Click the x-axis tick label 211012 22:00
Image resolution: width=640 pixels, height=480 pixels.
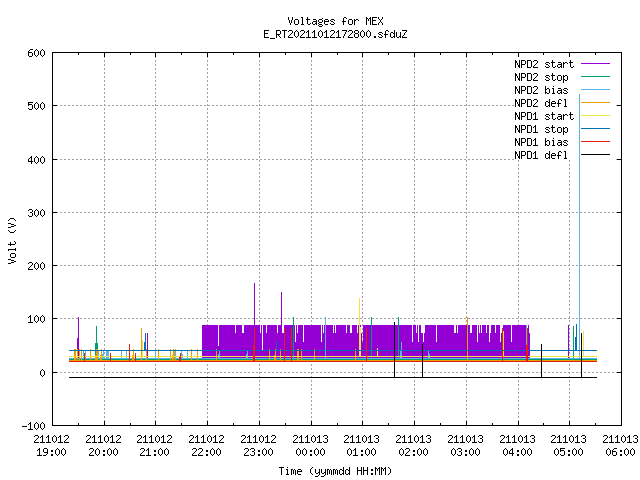coord(207,446)
